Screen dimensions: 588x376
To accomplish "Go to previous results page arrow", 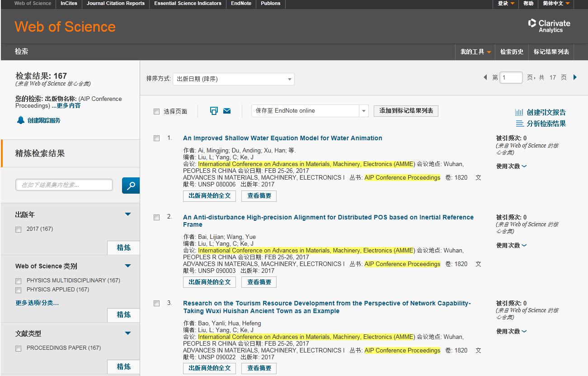I will (485, 77).
